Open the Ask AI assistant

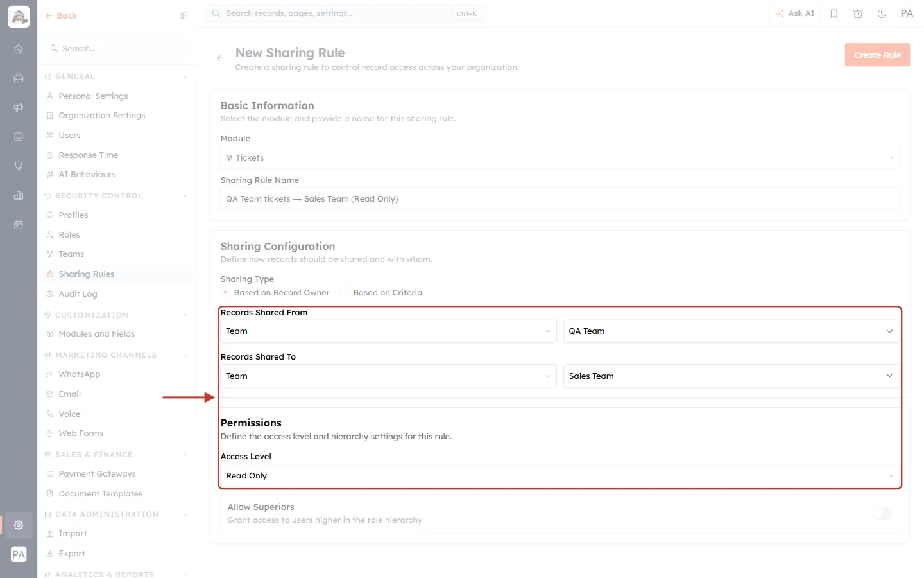pyautogui.click(x=794, y=13)
